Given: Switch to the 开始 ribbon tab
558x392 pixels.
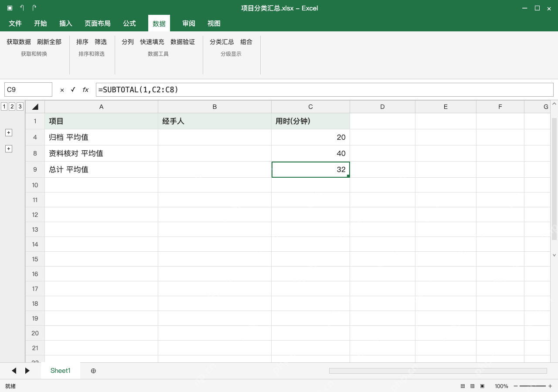Looking at the screenshot, I should click(x=41, y=24).
